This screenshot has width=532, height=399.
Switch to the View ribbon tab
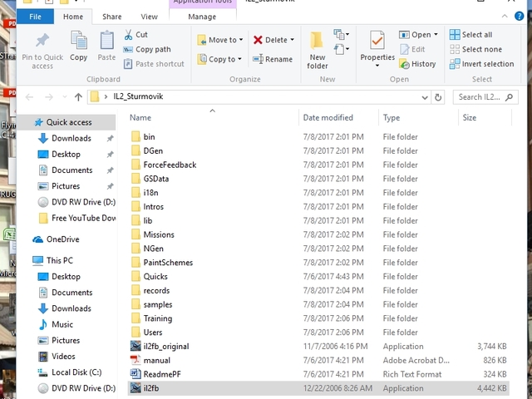150,17
